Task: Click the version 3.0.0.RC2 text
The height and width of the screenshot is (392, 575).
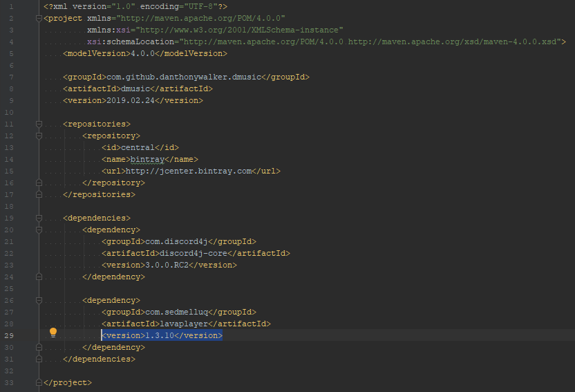Action: point(167,265)
